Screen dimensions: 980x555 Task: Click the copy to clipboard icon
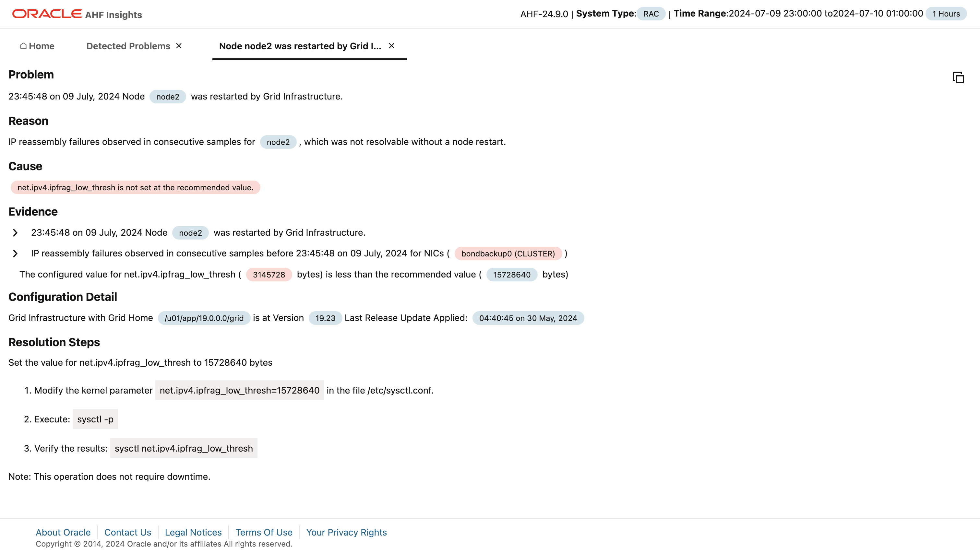tap(958, 77)
